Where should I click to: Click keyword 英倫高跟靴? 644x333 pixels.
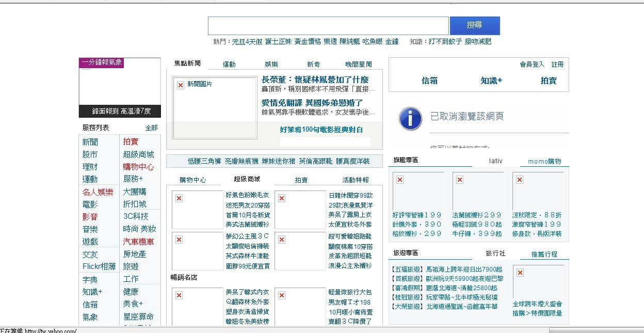[x=316, y=161]
